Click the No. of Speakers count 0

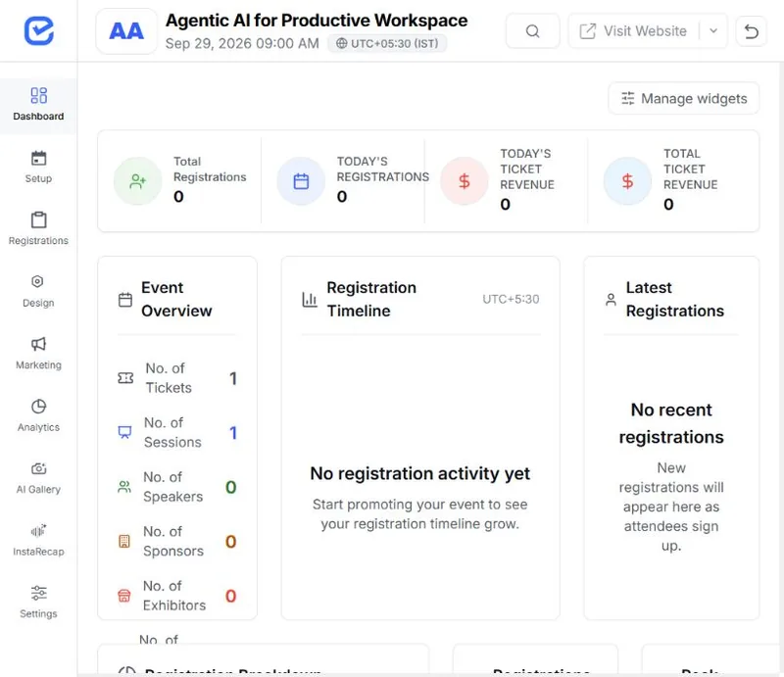(230, 487)
